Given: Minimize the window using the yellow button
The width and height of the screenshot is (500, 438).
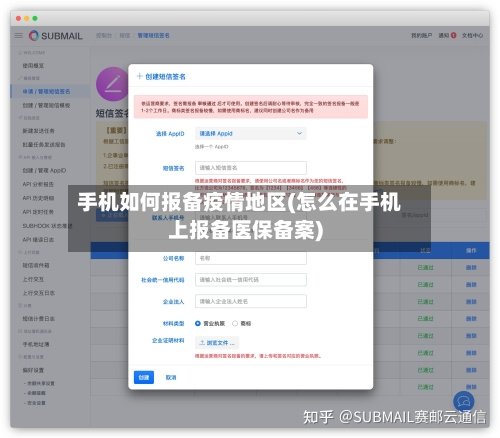Looking at the screenshot, I should pos(27,18).
